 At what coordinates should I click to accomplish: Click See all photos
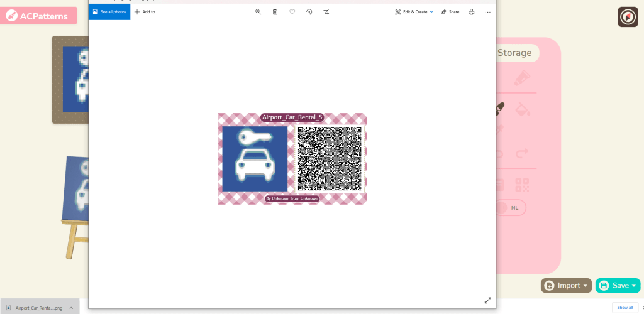(109, 12)
